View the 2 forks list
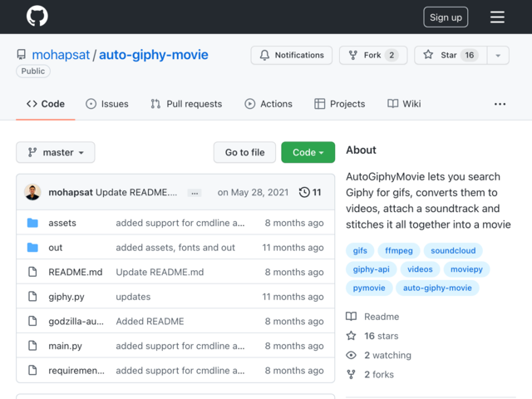Screen dimensions: 532x399 tap(370, 375)
